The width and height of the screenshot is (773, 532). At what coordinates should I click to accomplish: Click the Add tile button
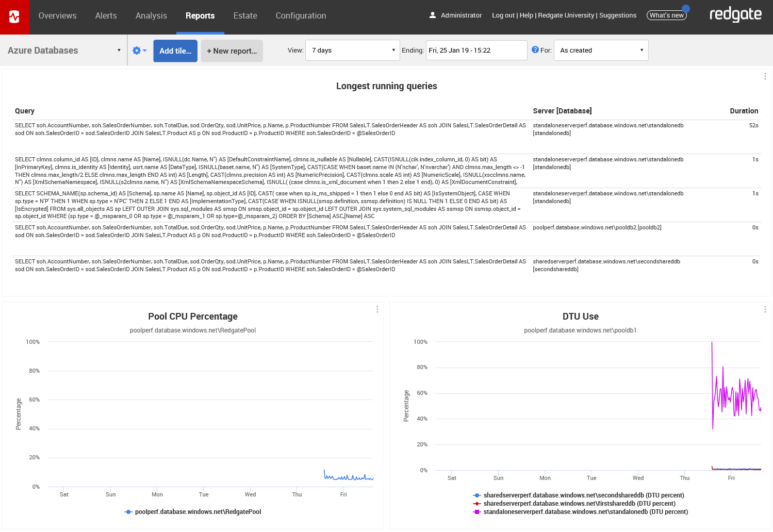[x=175, y=51]
